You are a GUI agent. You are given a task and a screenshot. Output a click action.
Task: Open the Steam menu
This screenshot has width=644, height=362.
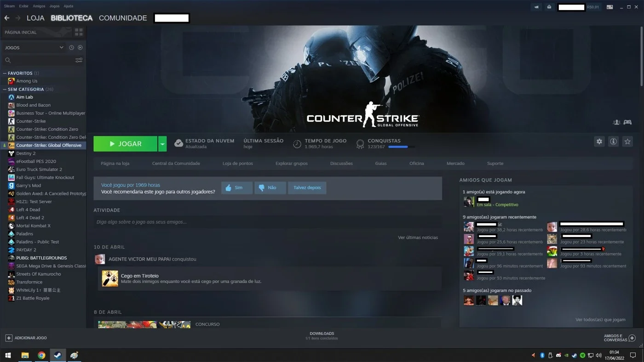tap(9, 6)
